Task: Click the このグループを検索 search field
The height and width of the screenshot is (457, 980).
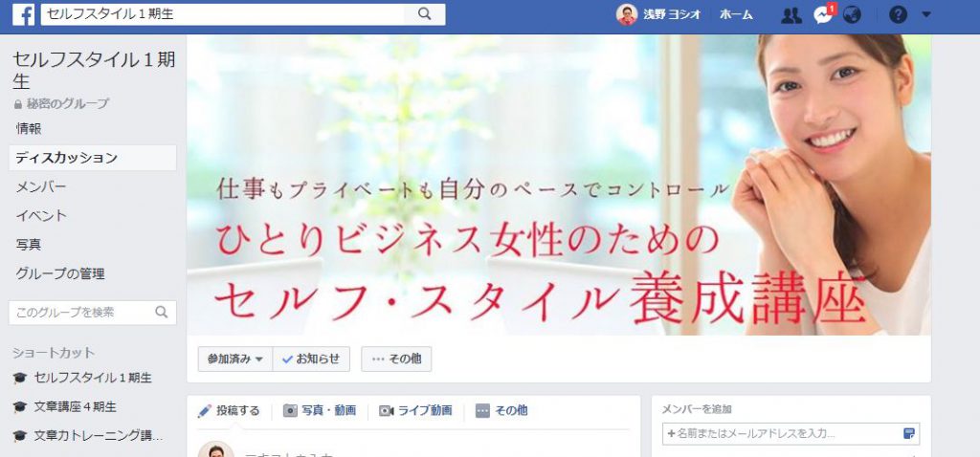Action: (93, 313)
